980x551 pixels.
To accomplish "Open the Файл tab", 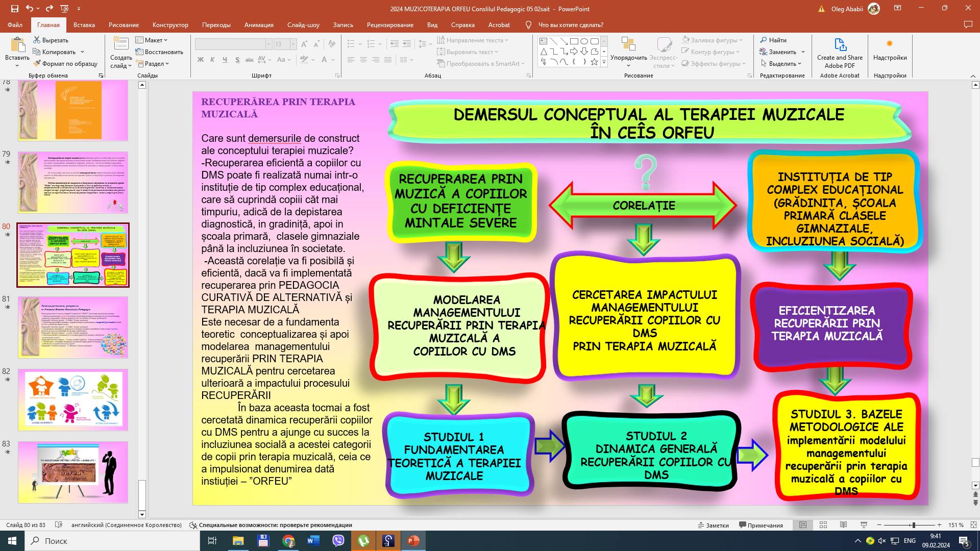I will coord(15,24).
